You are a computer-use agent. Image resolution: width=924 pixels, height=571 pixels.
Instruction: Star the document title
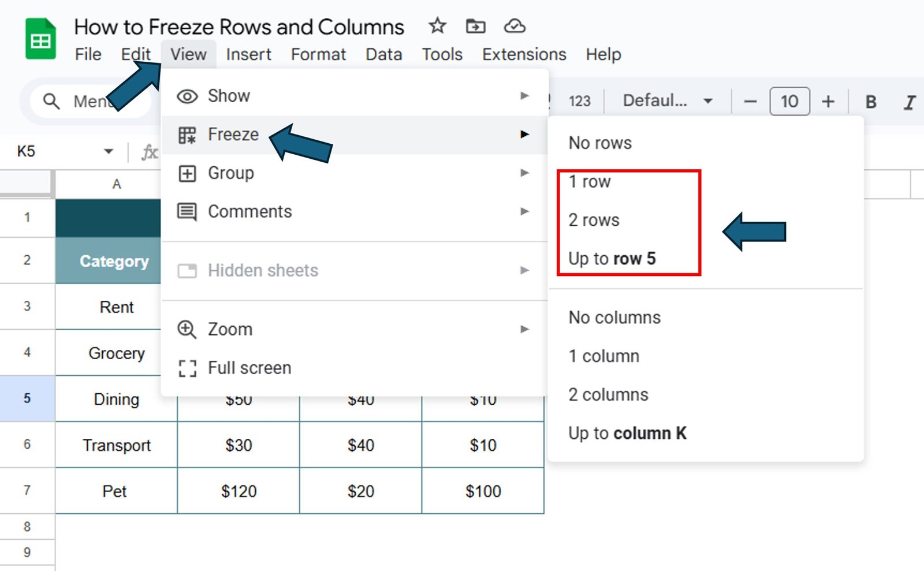point(437,26)
